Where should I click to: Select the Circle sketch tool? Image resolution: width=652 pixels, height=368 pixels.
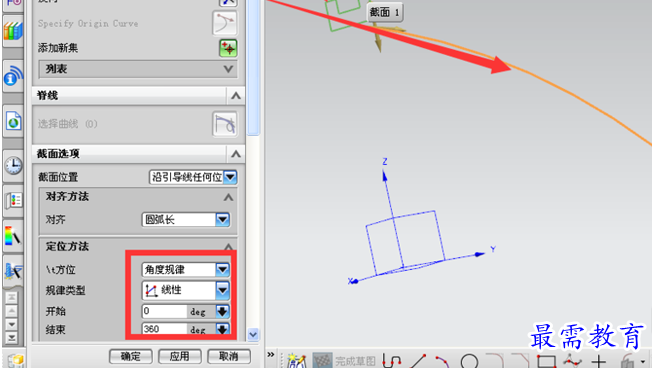[x=469, y=361]
